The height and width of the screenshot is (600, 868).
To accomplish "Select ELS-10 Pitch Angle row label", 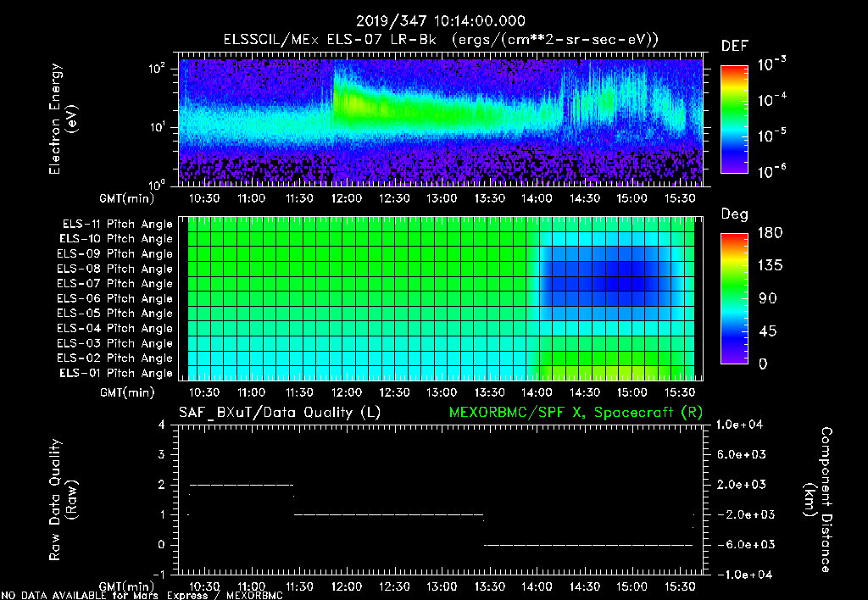I will coord(116,239).
